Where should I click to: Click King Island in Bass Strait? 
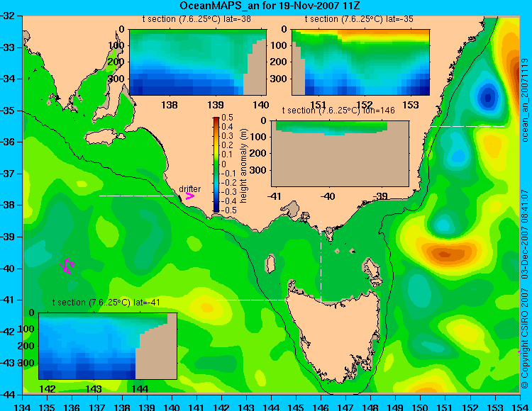[270, 264]
